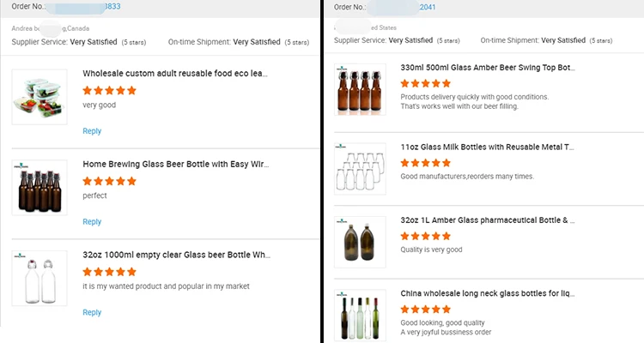Open the reusable food container product thumbnail
Image resolution: width=644 pixels, height=343 pixels.
click(39, 97)
